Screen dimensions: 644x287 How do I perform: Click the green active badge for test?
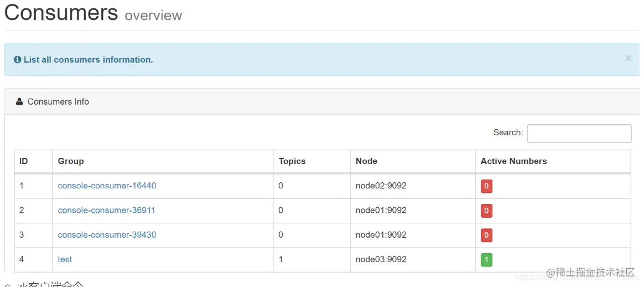coord(486,260)
